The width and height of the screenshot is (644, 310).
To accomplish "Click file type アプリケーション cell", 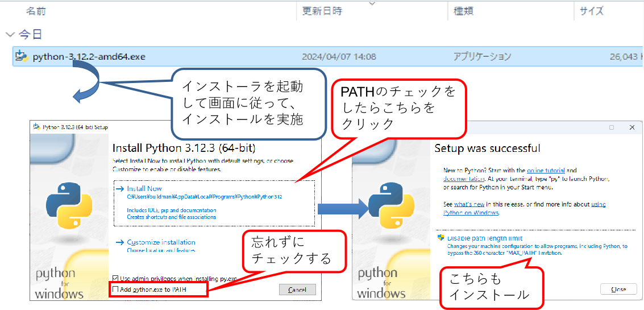I will click(x=482, y=56).
